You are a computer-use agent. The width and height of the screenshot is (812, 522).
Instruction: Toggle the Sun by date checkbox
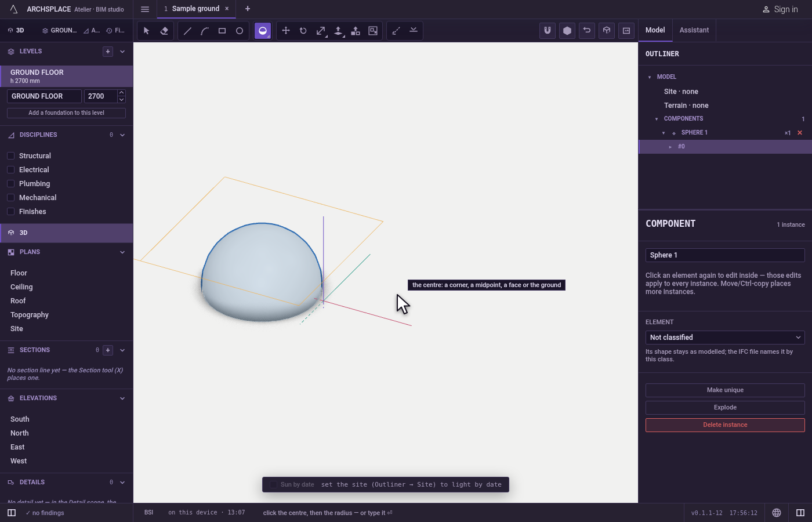273,485
